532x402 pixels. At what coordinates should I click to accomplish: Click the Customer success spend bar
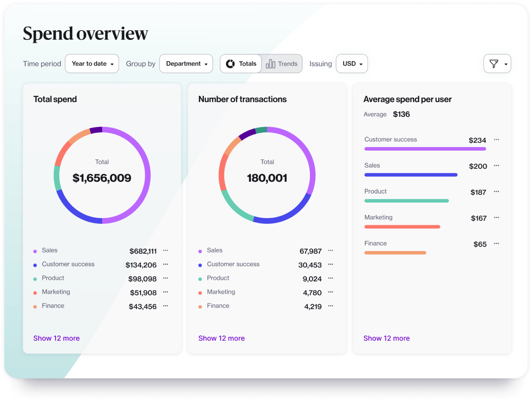pos(425,148)
